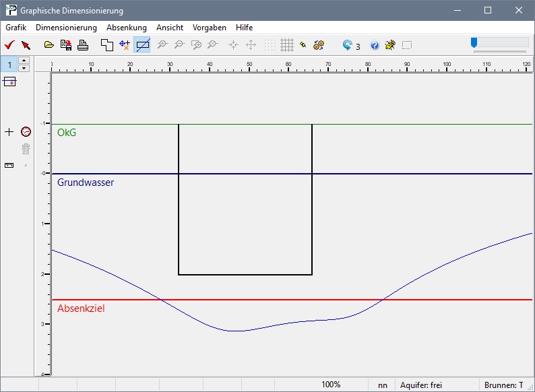535x392 pixels.
Task: Increase the number with spinner up arrow
Action: 25,61
